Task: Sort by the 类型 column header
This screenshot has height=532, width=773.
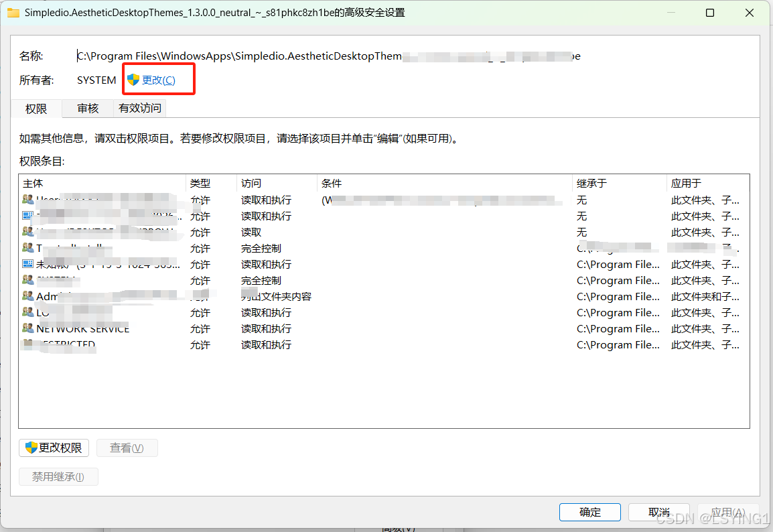Action: pyautogui.click(x=212, y=184)
